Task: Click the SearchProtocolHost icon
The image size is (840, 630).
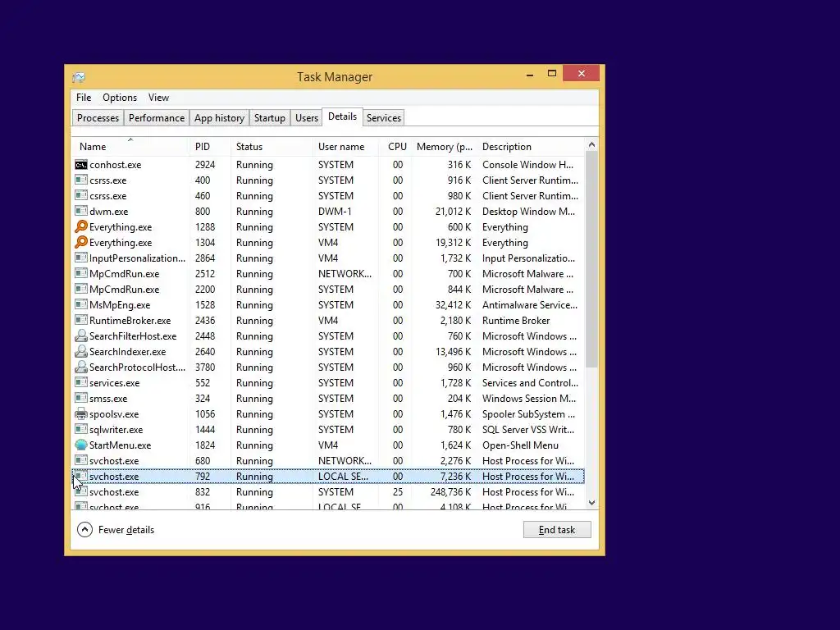Action: (81, 367)
